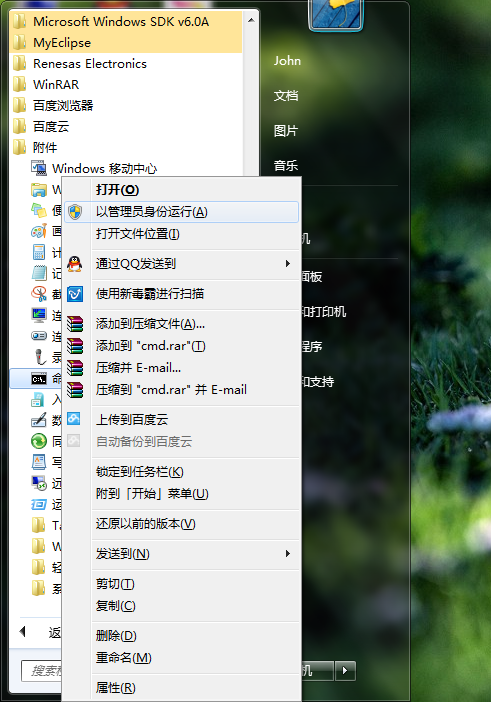Select 复制(C) in context menu
Viewport: 491px width, 702px height.
[182, 606]
